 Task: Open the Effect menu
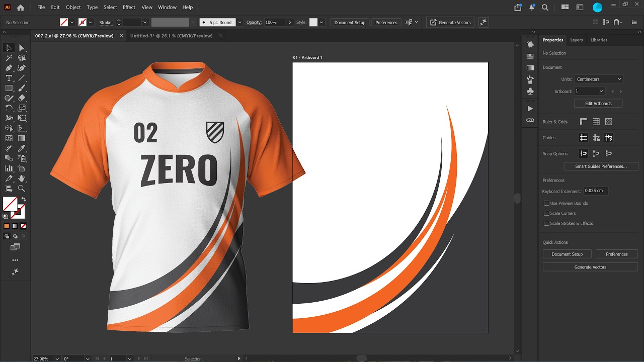click(x=129, y=8)
